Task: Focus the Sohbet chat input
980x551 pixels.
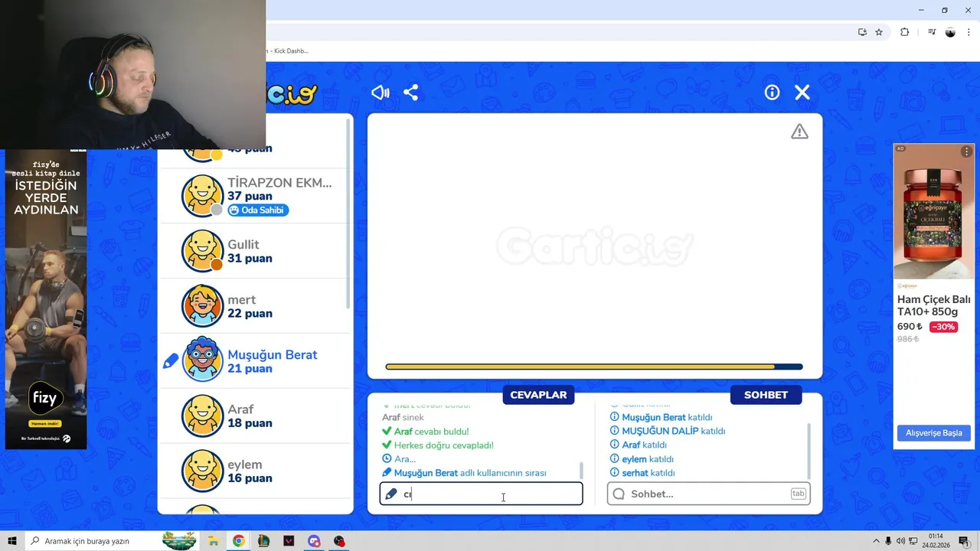Action: pos(709,494)
